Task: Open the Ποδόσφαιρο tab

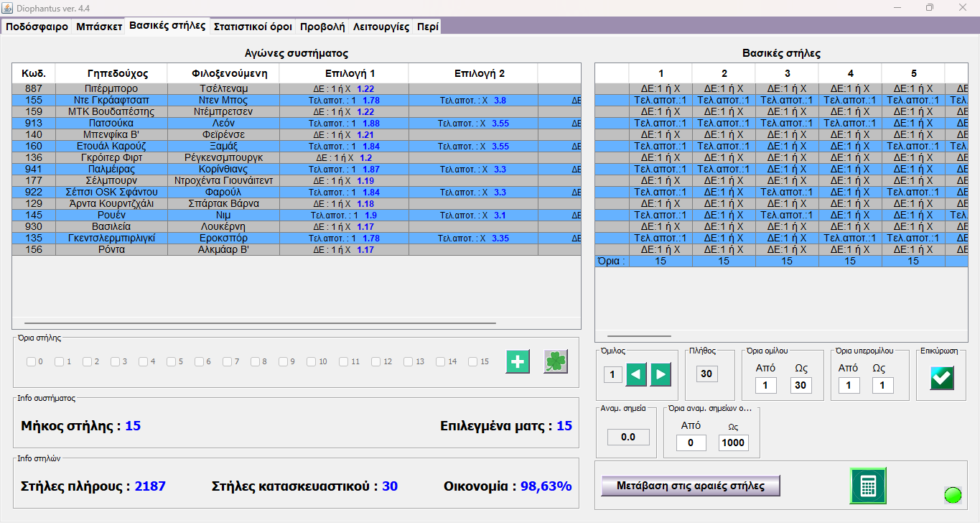Action: 37,27
